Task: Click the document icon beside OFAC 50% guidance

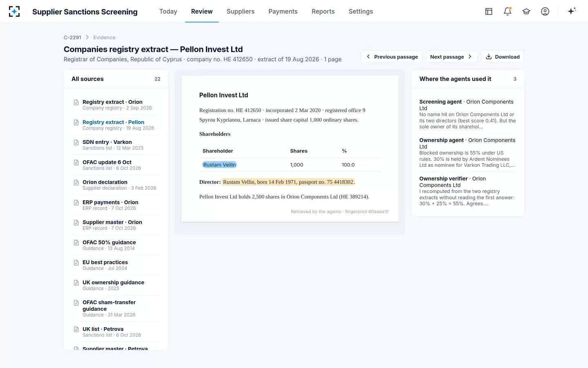Action: coord(76,242)
